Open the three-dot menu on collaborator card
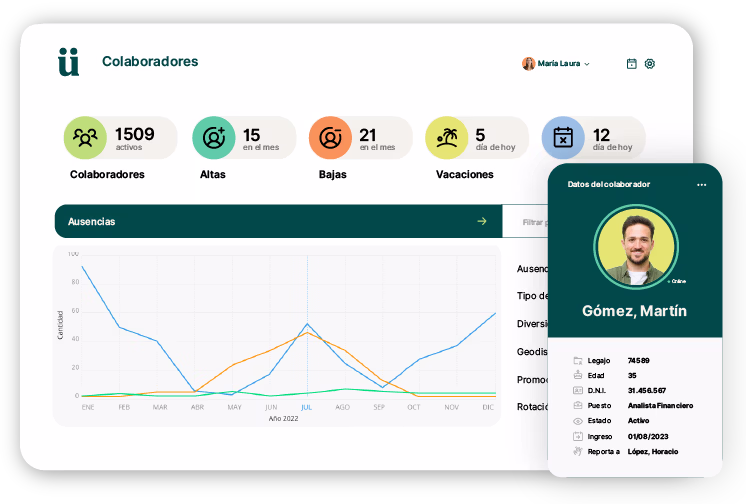The image size is (746, 504). 702,184
